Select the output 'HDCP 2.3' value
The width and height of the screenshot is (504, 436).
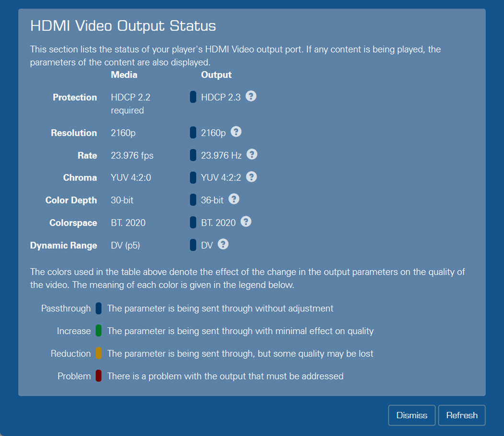221,97
